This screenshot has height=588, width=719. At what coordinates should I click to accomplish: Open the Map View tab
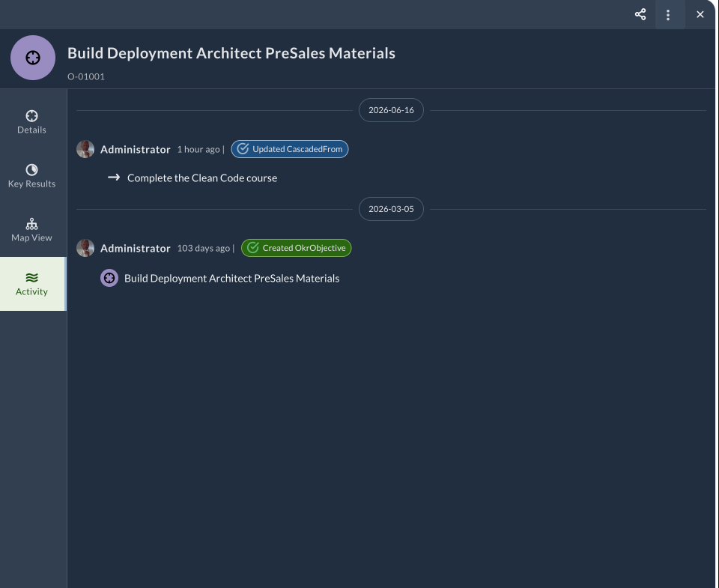click(x=31, y=230)
